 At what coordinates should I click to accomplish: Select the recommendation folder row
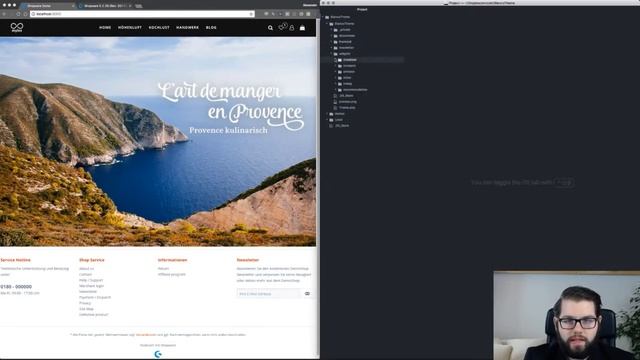click(x=362, y=90)
